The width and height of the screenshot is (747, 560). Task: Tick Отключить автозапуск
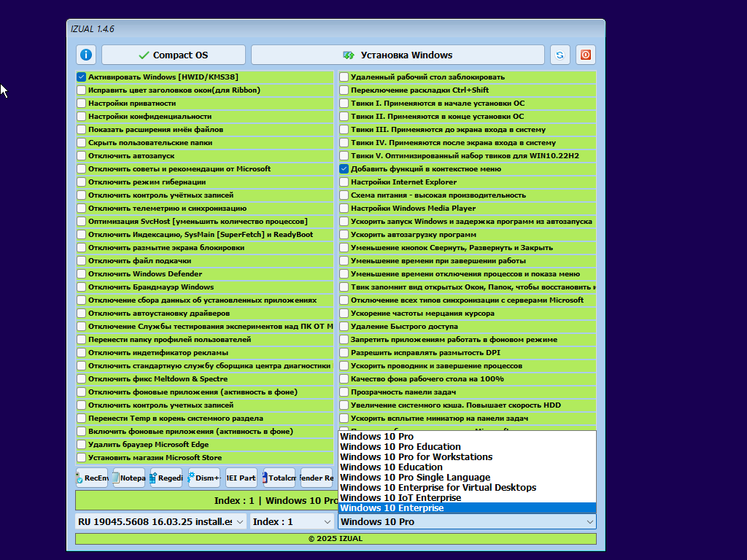[82, 156]
